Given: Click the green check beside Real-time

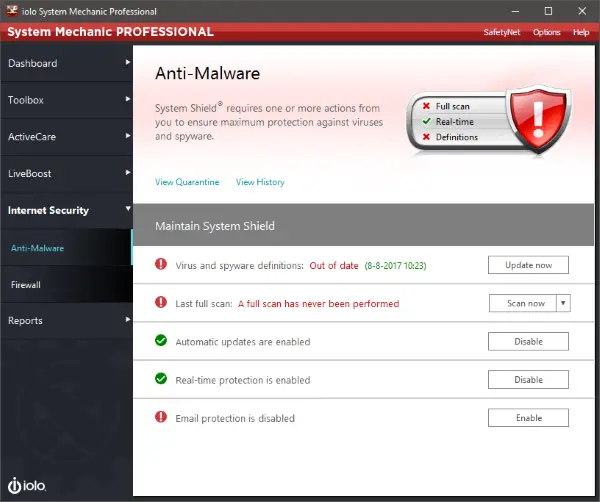Looking at the screenshot, I should (426, 121).
